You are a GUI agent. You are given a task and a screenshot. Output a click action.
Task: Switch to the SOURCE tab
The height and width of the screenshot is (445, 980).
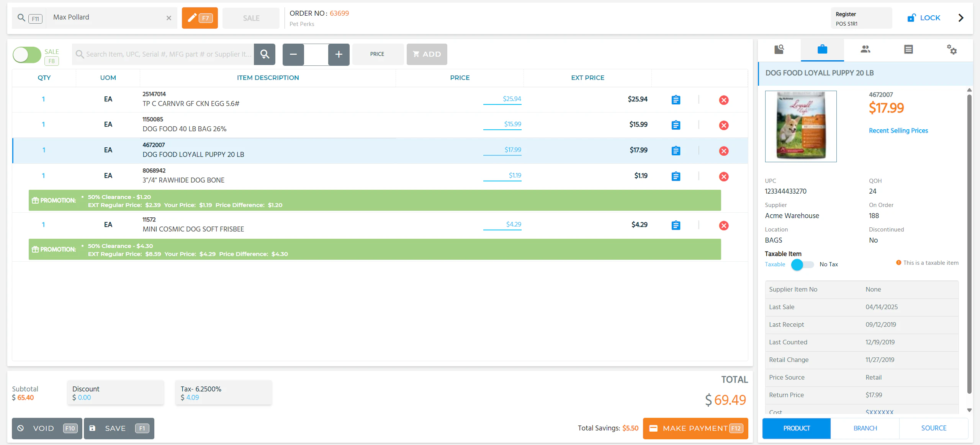(933, 428)
